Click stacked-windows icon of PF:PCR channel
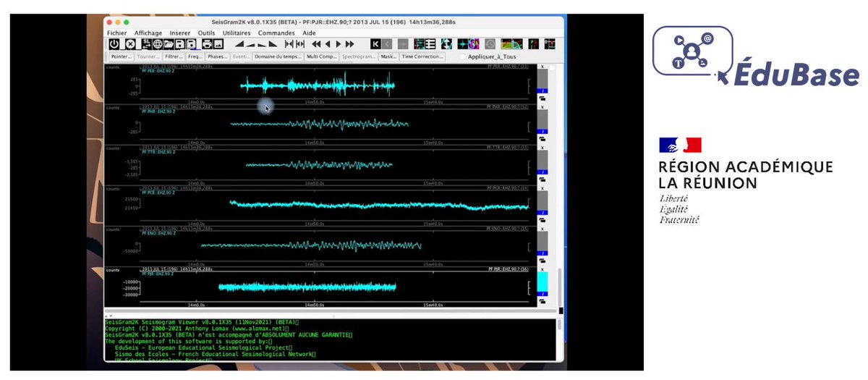Screen dimensions: 868x380 (x=542, y=220)
